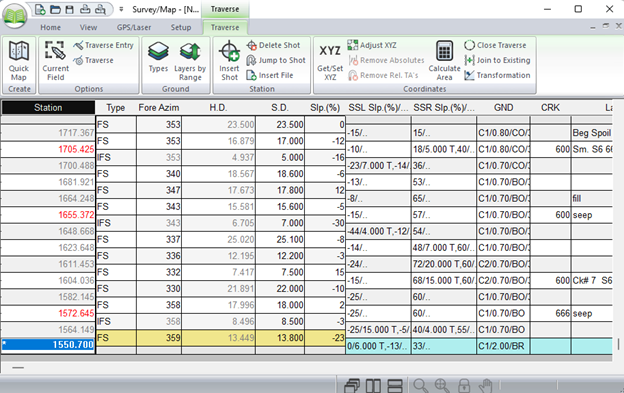Click the S.D. cell with value 25.100

280,239
